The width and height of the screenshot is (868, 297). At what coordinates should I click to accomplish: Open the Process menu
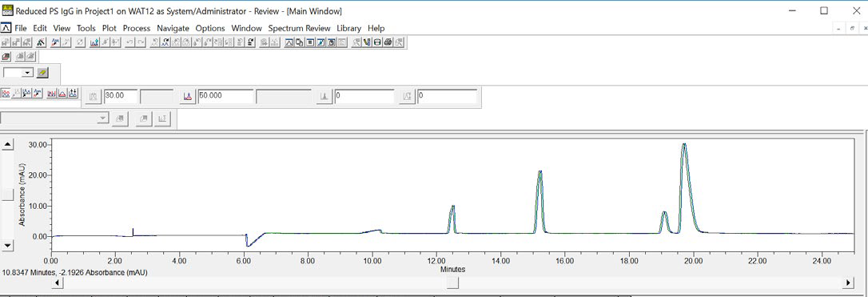point(136,28)
